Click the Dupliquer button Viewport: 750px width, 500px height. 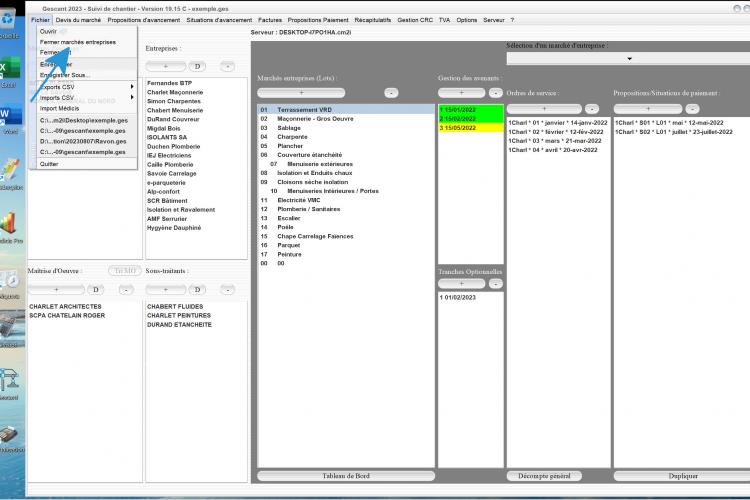(683, 476)
